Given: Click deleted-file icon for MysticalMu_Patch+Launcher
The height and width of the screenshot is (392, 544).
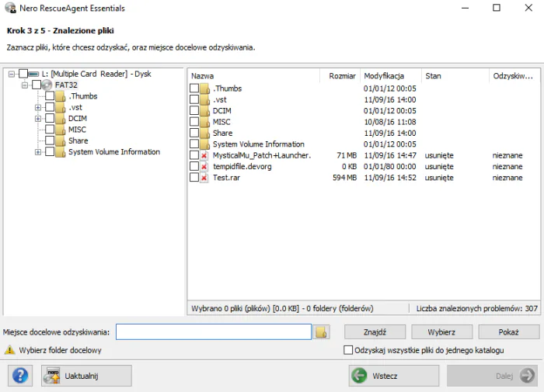Looking at the screenshot, I should point(204,155).
